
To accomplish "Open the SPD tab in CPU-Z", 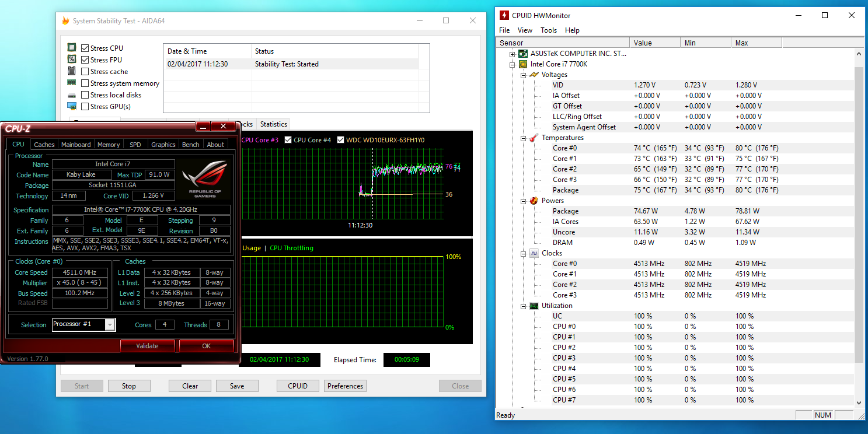I will 135,145.
